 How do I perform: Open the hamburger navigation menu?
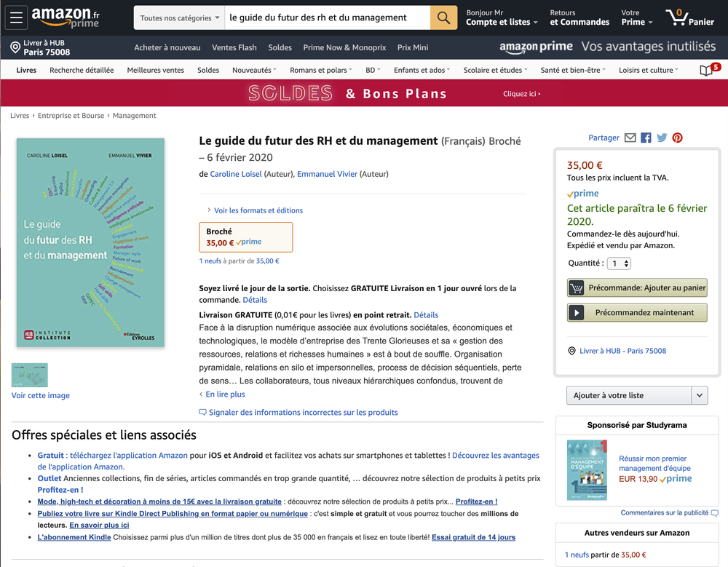pos(16,17)
